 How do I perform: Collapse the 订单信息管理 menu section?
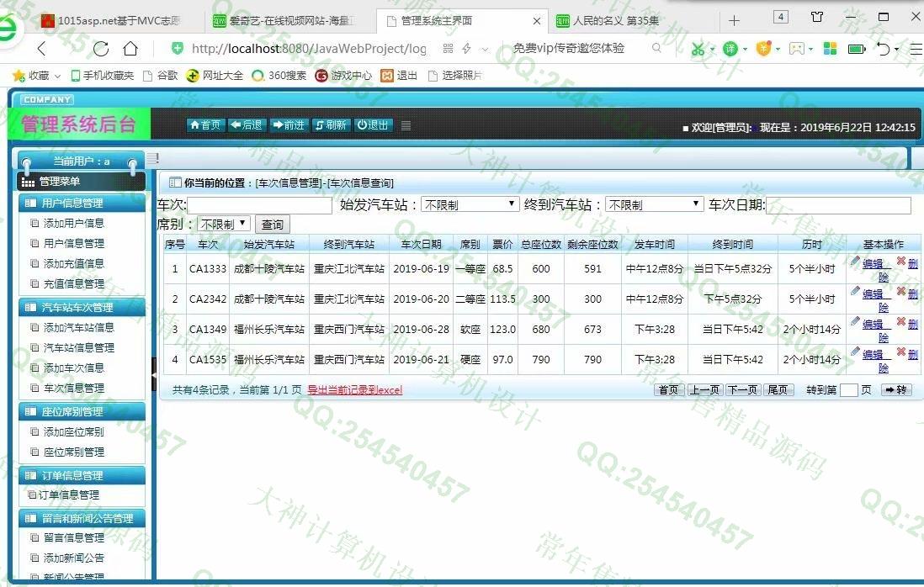point(82,475)
